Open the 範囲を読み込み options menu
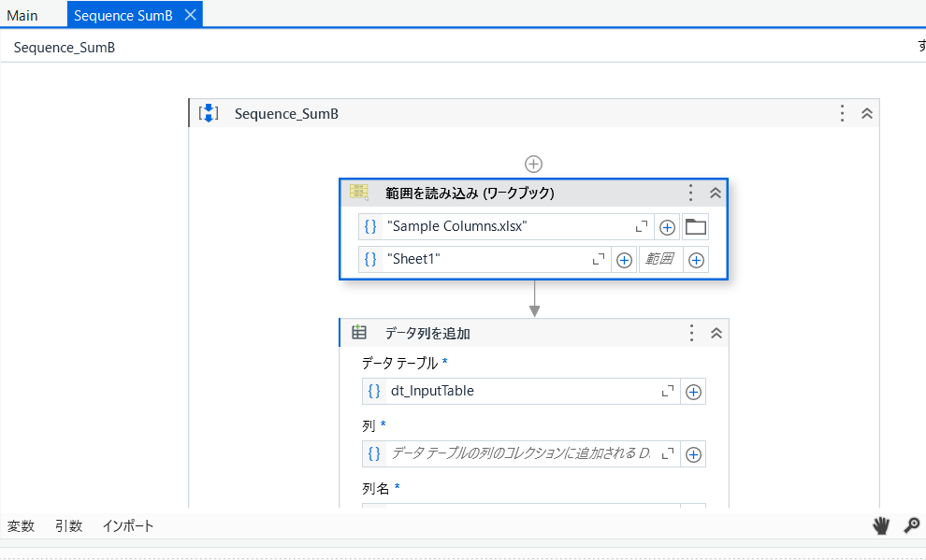This screenshot has height=560, width=926. tap(690, 193)
